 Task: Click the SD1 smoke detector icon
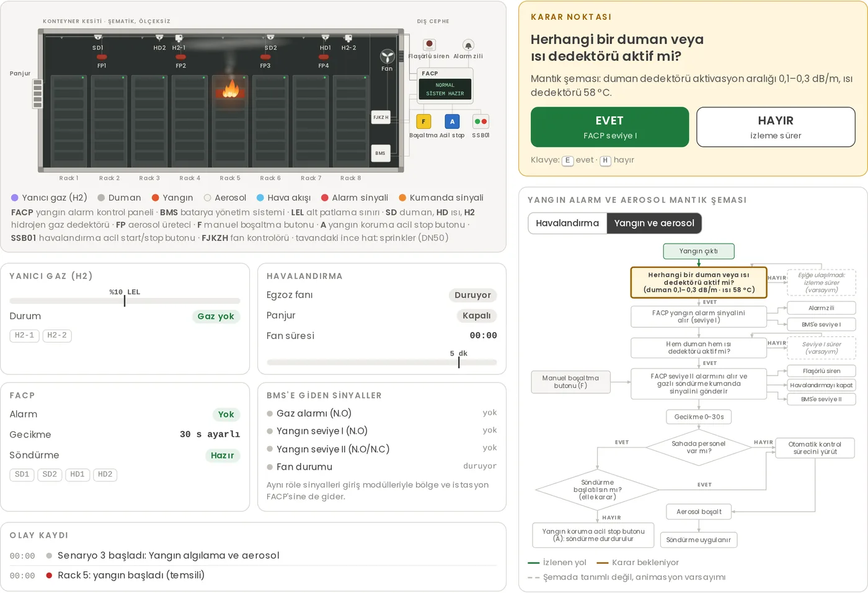click(x=98, y=38)
